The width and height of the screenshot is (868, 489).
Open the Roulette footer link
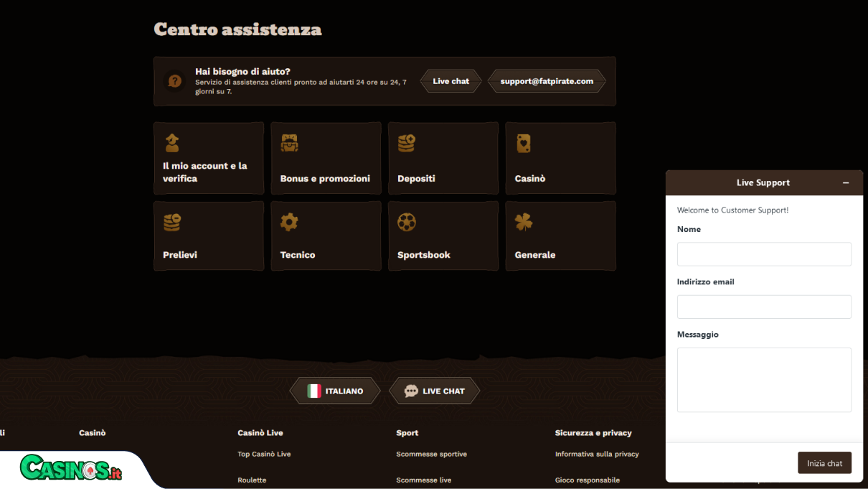(x=252, y=480)
